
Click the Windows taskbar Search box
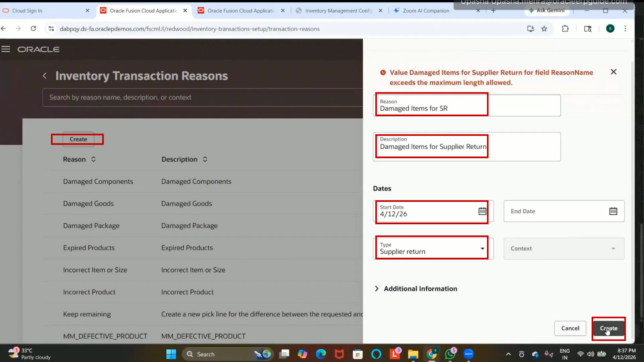coord(227,354)
